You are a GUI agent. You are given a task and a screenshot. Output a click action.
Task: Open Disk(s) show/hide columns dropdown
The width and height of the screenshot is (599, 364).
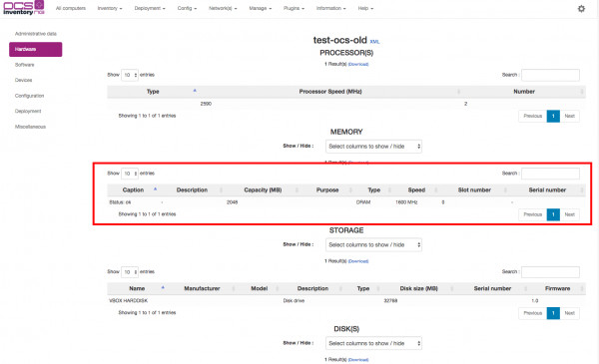tap(373, 343)
